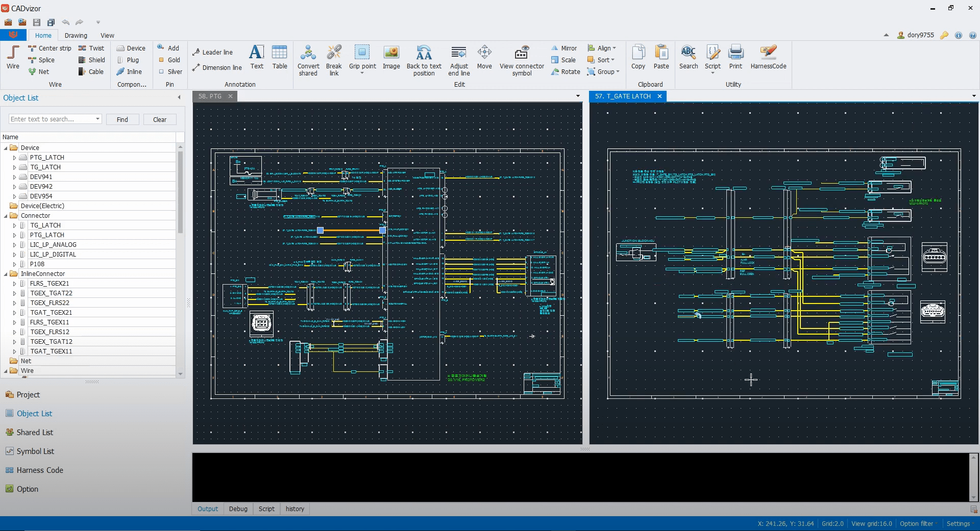Select the Cable tool
980x531 pixels.
[91, 71]
